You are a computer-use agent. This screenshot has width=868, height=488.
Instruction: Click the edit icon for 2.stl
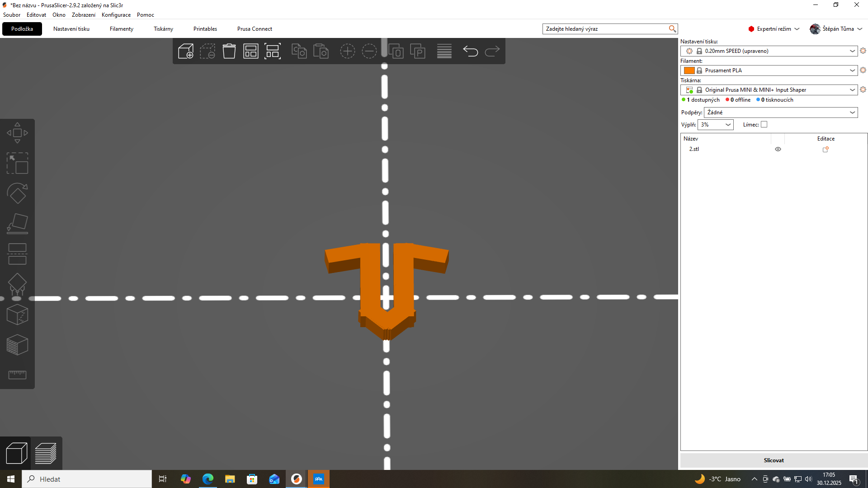click(x=826, y=149)
